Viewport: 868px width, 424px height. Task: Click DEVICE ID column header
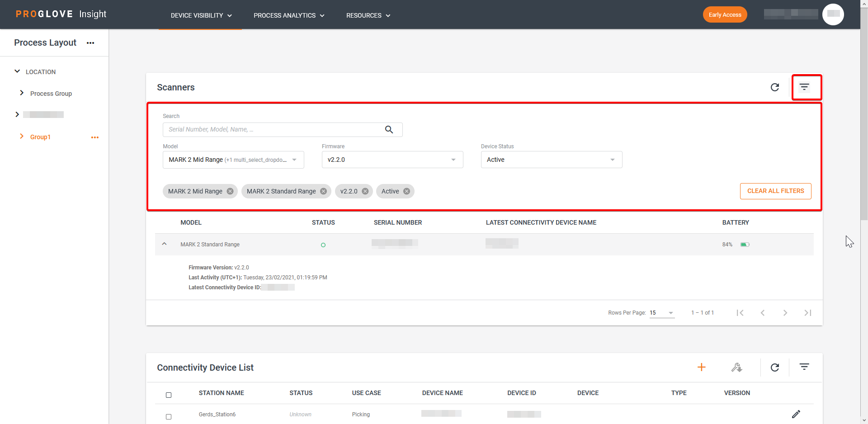point(522,393)
